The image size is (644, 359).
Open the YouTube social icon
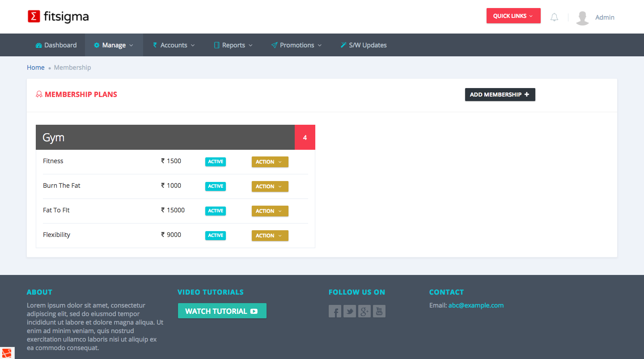379,311
